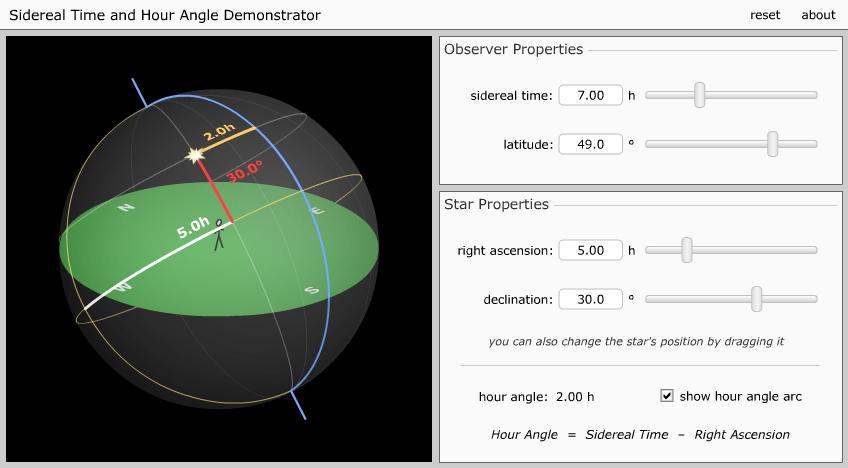Click the dragging hint italic text
Image resolution: width=848 pixels, height=468 pixels.
636,341
